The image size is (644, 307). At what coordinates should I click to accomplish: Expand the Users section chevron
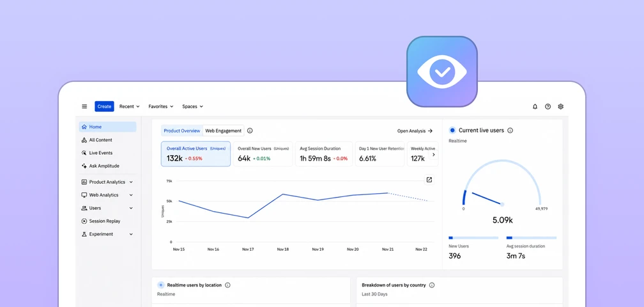click(x=131, y=208)
